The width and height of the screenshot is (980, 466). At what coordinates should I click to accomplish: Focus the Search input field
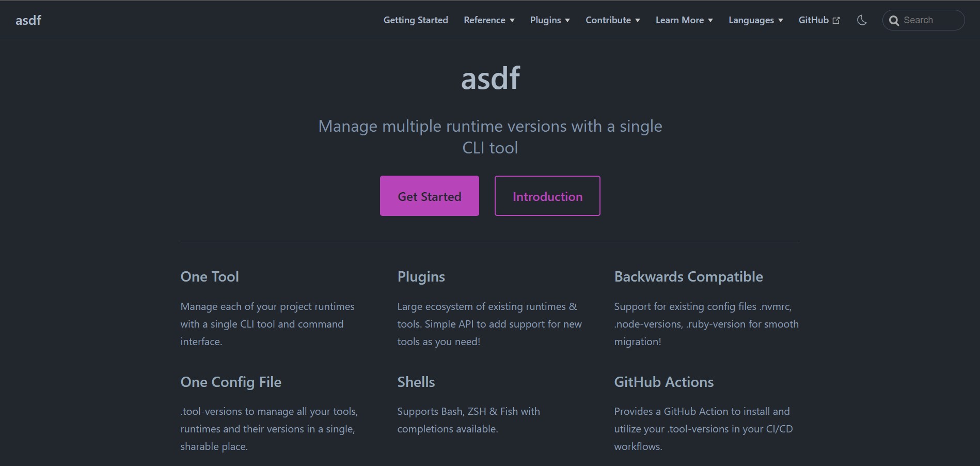(x=923, y=20)
